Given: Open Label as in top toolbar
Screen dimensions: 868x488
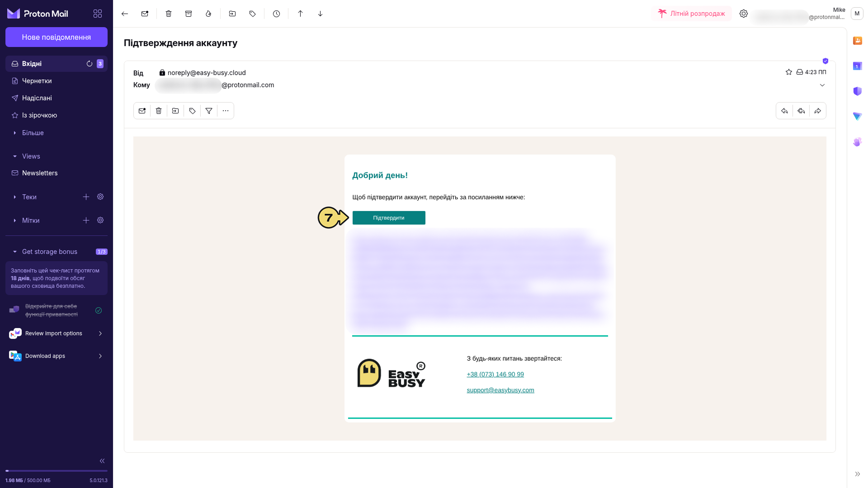Looking at the screenshot, I should (x=252, y=14).
